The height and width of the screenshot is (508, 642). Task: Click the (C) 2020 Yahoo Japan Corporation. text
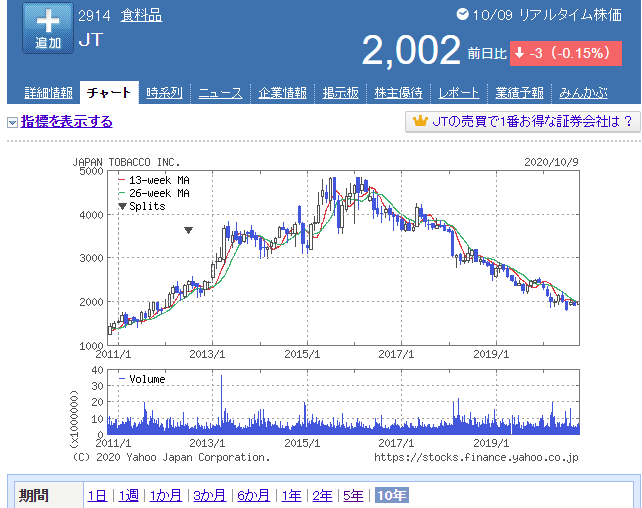[x=171, y=457]
